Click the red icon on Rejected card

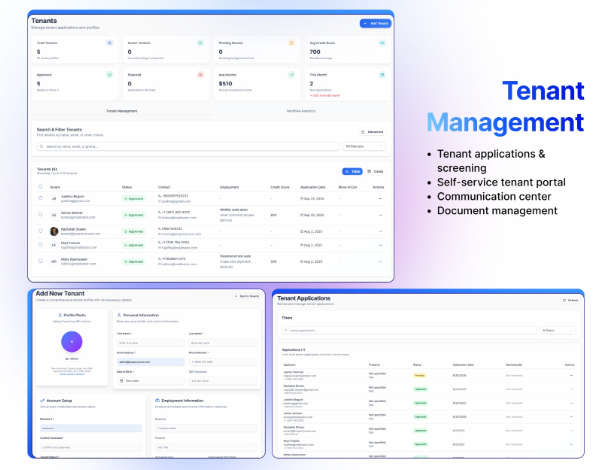click(x=200, y=74)
